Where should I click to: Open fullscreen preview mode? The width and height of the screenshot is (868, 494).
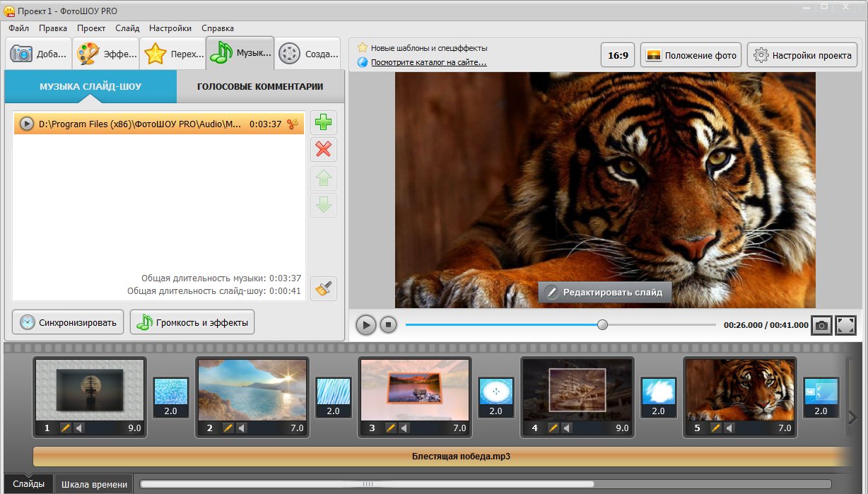pyautogui.click(x=845, y=325)
